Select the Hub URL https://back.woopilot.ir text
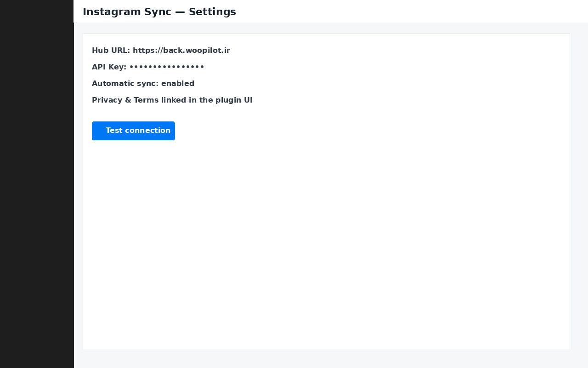The image size is (588, 368). click(161, 51)
